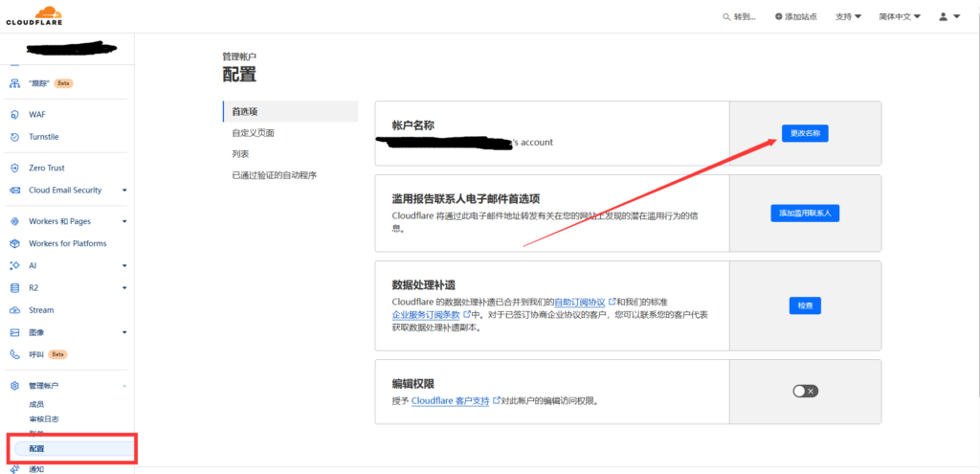Click the 更改名称 button
The image size is (980, 474).
pyautogui.click(x=805, y=133)
